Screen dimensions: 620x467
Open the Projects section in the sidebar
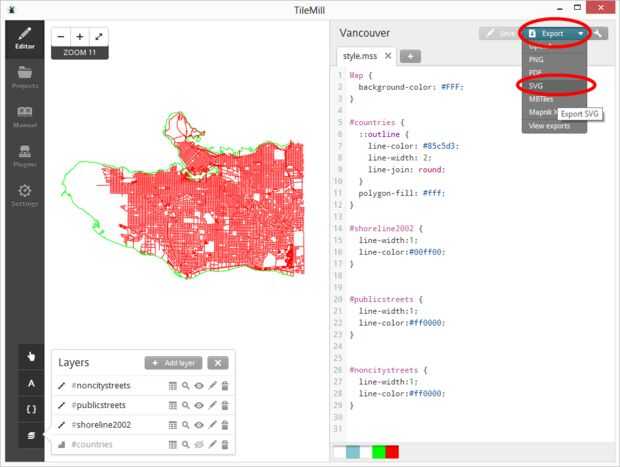pos(25,78)
